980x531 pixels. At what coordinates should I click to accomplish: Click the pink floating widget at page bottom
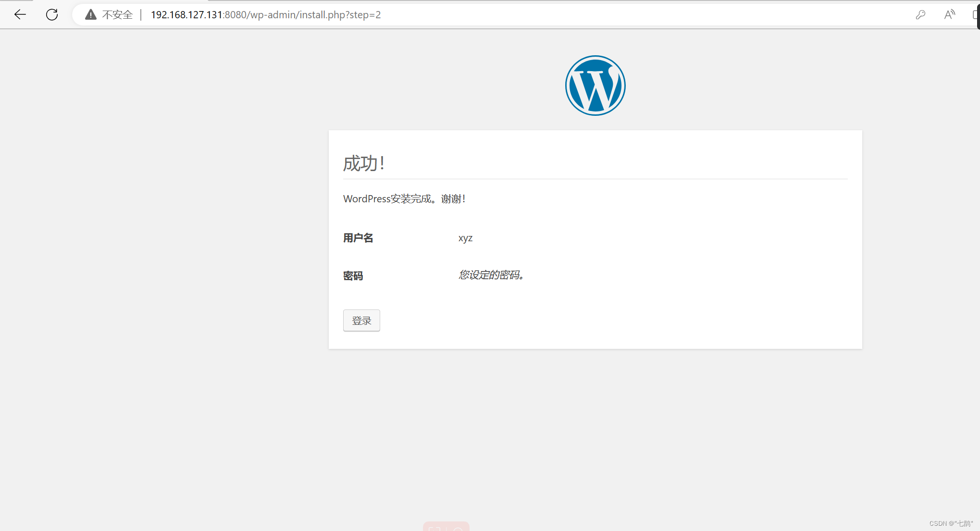pos(446,527)
